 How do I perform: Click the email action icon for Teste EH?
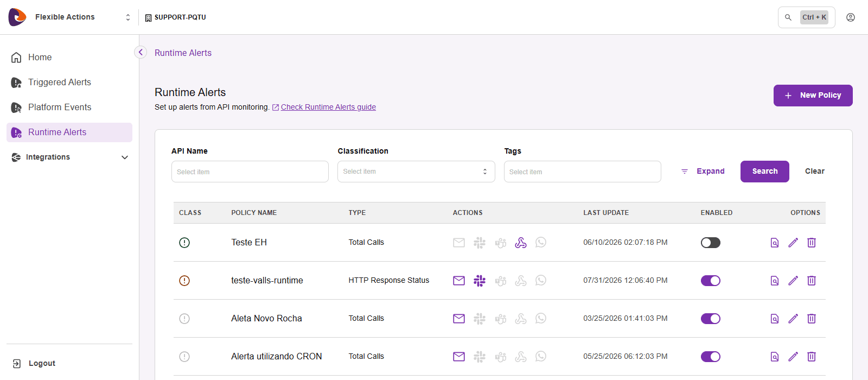point(459,243)
